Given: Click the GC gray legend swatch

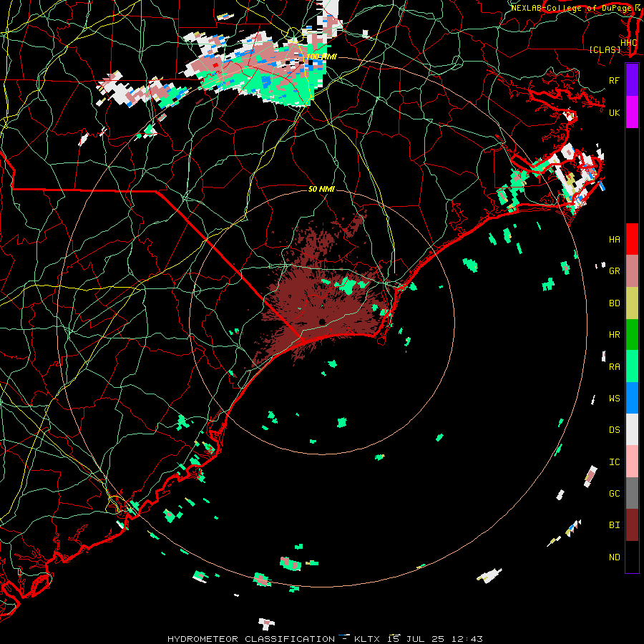Looking at the screenshot, I should [x=632, y=493].
